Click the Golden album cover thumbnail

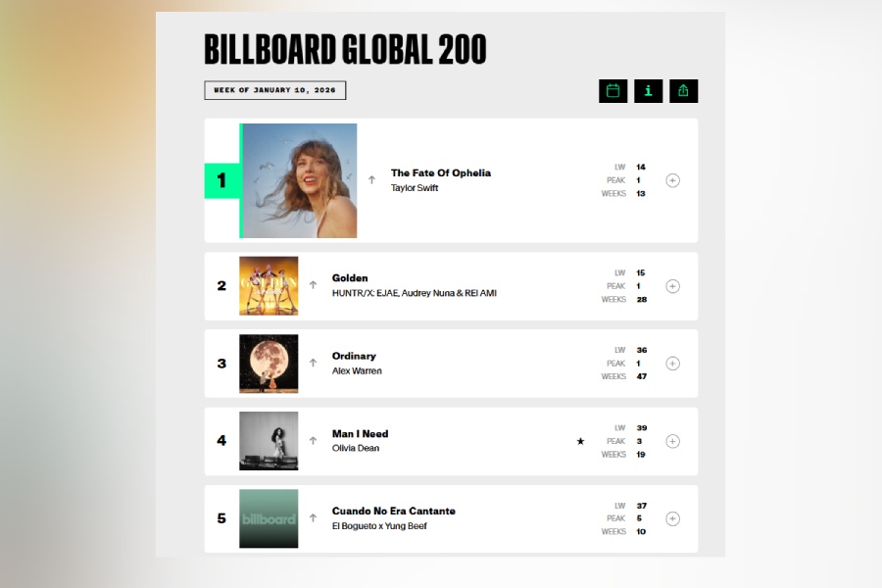(269, 286)
